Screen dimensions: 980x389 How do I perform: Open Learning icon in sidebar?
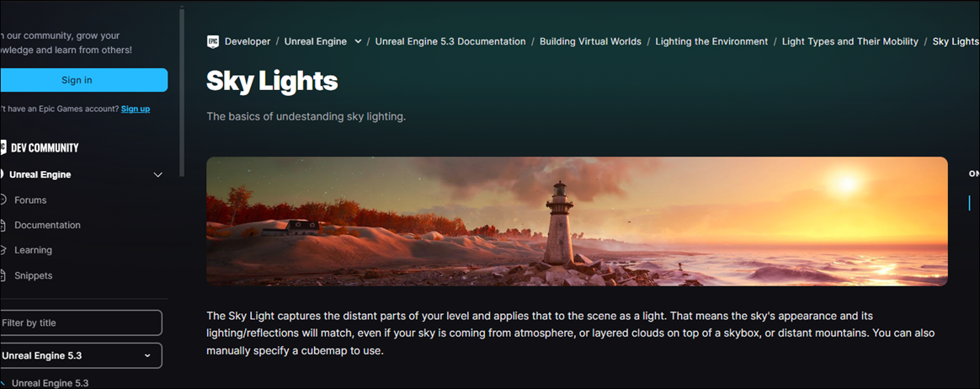(3, 250)
